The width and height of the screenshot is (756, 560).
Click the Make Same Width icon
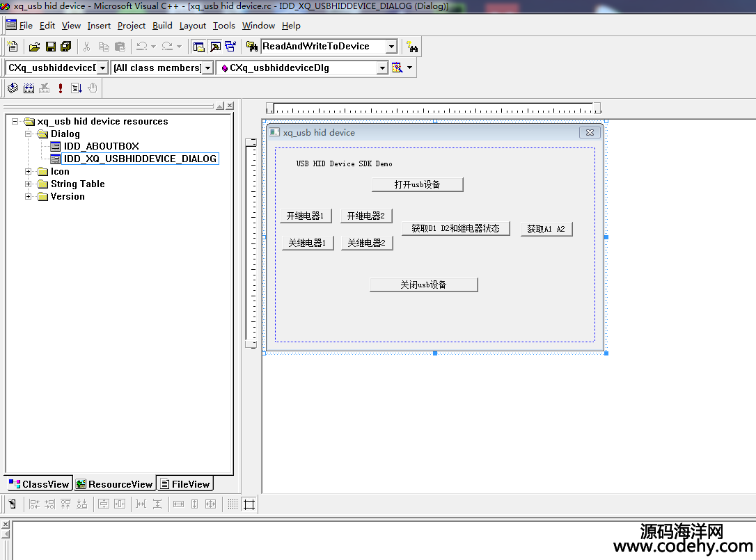tap(178, 504)
